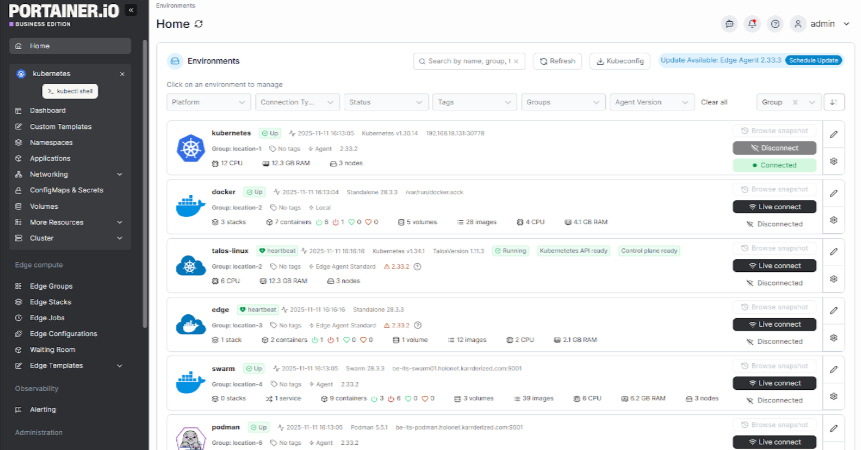Click the info icon beside talos-linux version
Image resolution: width=861 pixels, height=450 pixels.
417,267
